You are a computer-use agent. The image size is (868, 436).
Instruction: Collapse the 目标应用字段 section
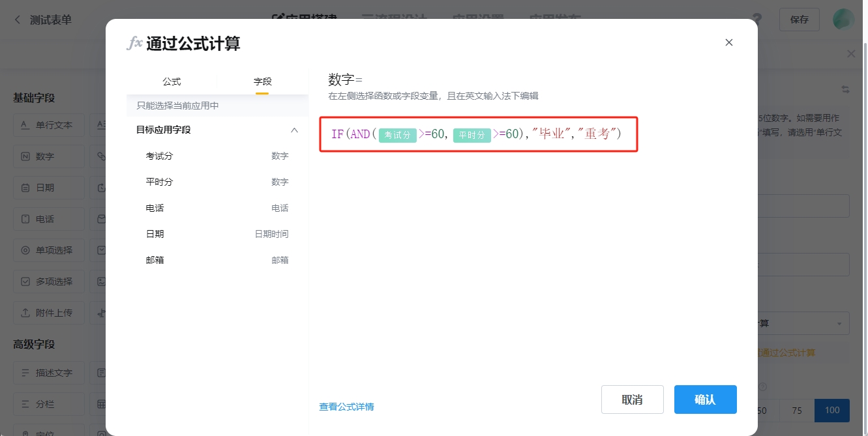(x=294, y=130)
